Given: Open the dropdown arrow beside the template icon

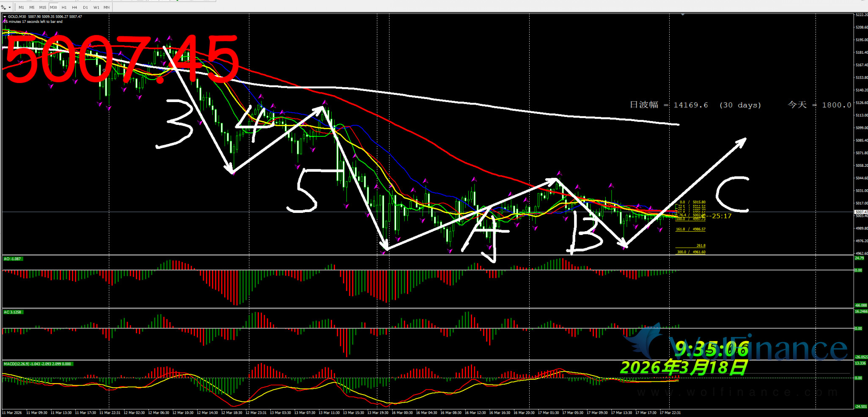Looking at the screenshot, I should tap(10, 7).
